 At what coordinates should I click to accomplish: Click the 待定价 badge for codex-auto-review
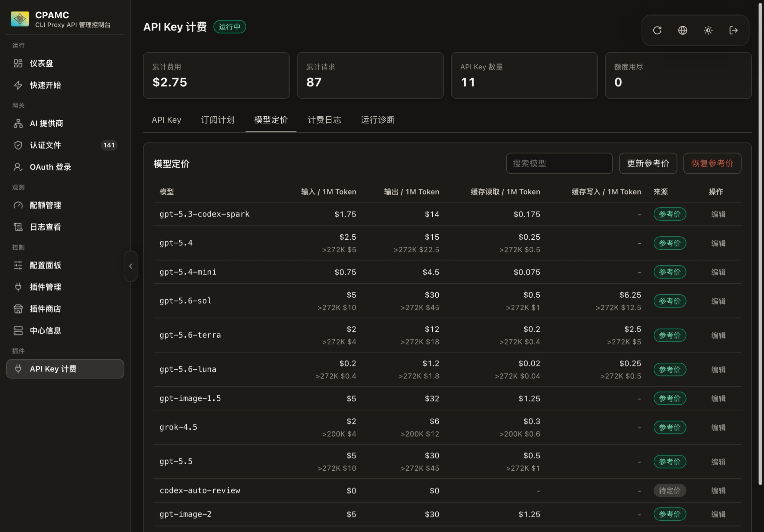[x=670, y=491]
